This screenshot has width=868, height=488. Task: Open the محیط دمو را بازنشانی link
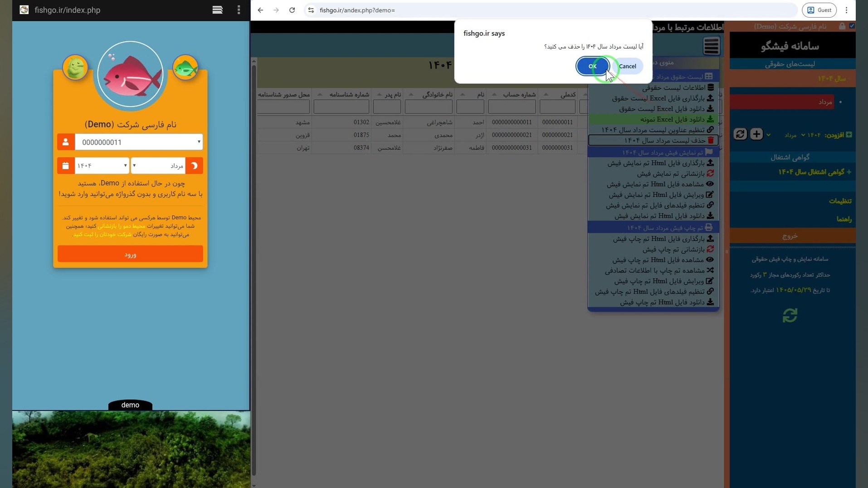coord(122,226)
